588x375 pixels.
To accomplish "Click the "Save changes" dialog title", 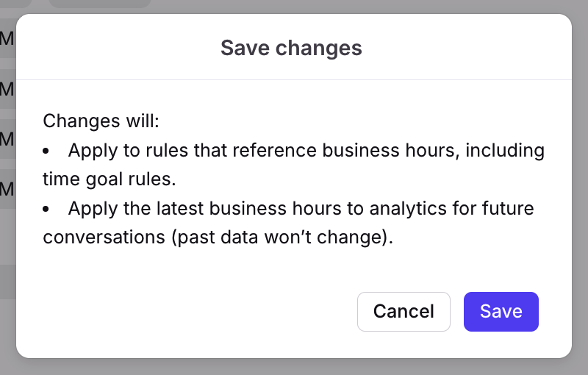I will 291,49.
